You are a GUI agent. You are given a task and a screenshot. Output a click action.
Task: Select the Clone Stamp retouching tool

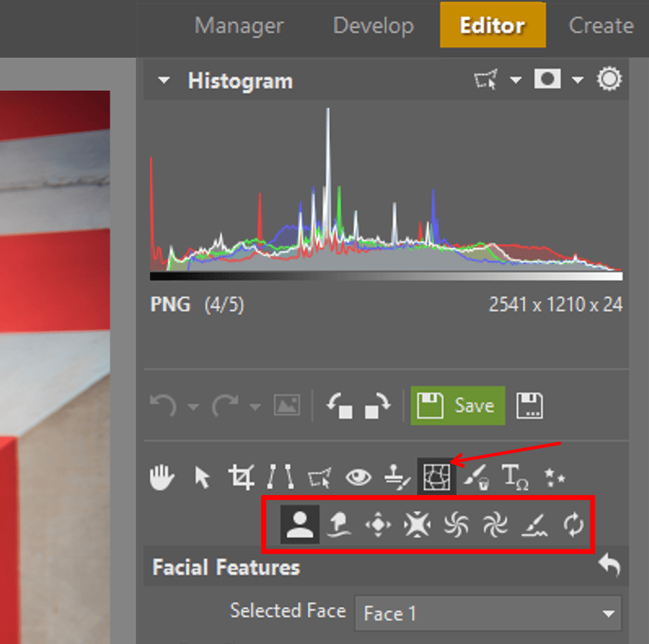[397, 477]
